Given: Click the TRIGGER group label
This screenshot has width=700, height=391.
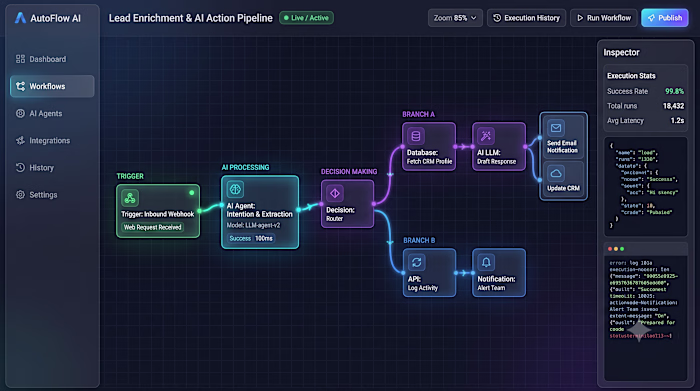Looking at the screenshot, I should click(130, 176).
